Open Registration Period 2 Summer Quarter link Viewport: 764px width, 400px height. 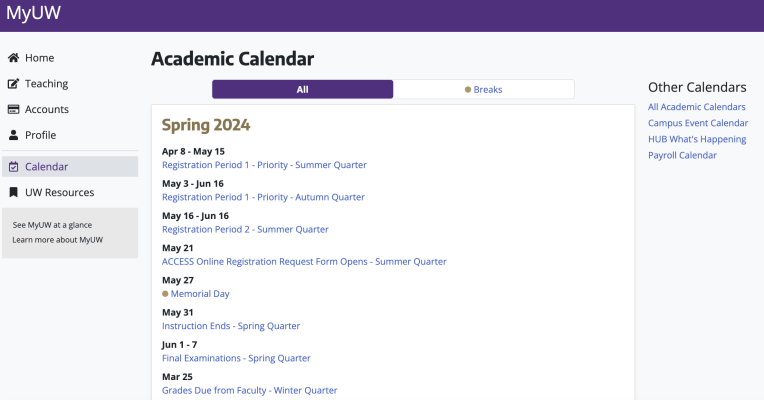(245, 229)
